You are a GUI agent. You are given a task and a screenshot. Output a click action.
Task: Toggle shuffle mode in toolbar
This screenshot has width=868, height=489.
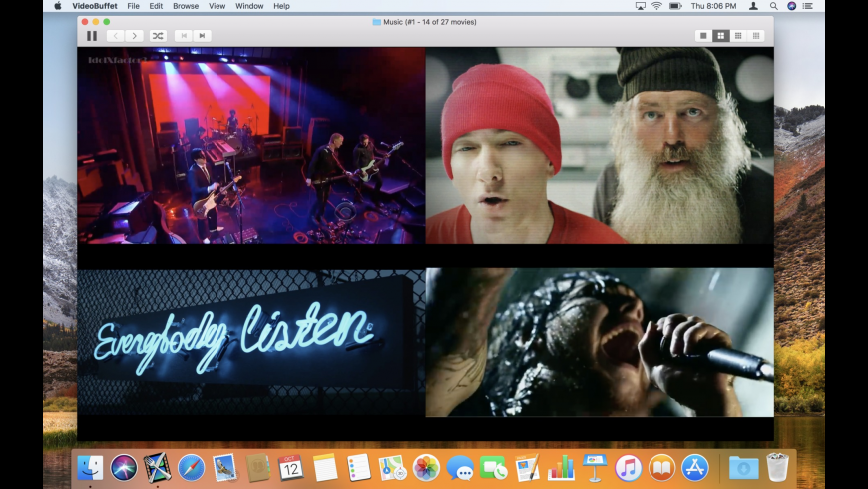tap(158, 36)
